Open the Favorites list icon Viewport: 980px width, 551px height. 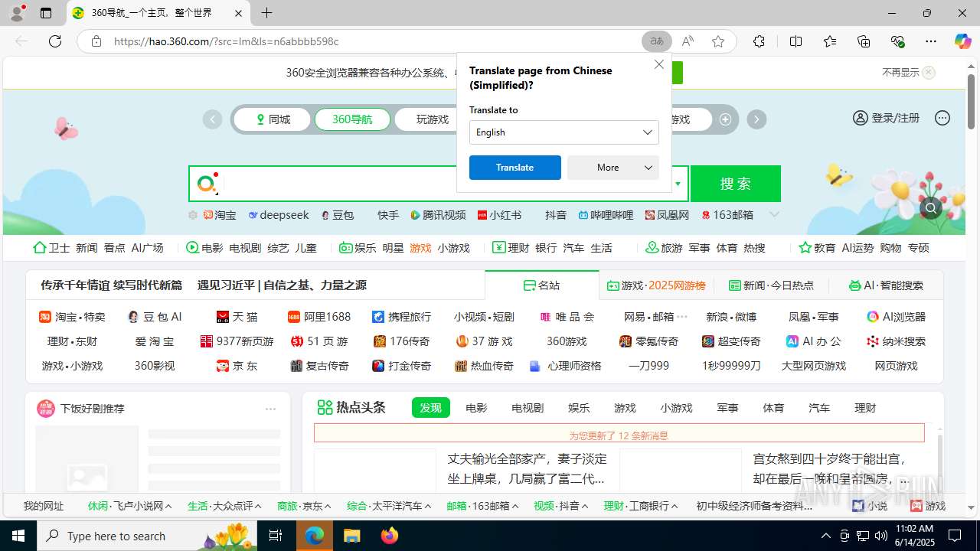coord(830,41)
